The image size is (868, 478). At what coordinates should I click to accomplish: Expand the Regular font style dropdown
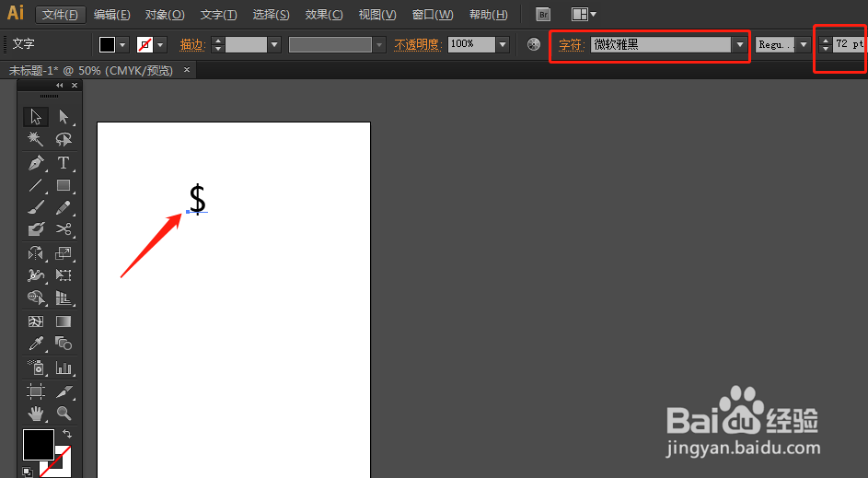point(804,44)
